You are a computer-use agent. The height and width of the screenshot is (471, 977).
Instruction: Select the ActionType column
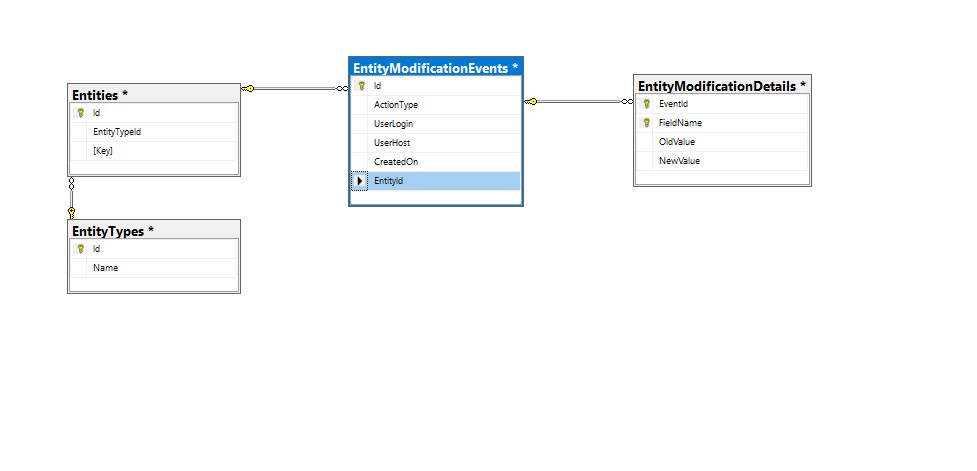(396, 105)
